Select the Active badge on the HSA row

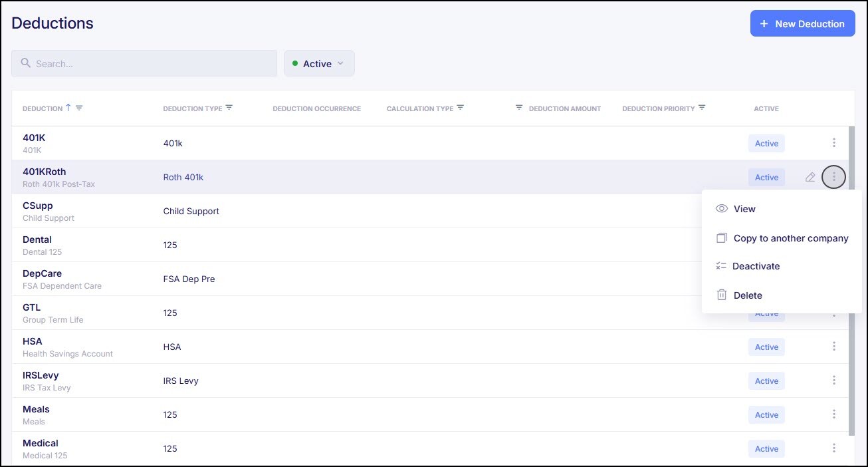(766, 347)
